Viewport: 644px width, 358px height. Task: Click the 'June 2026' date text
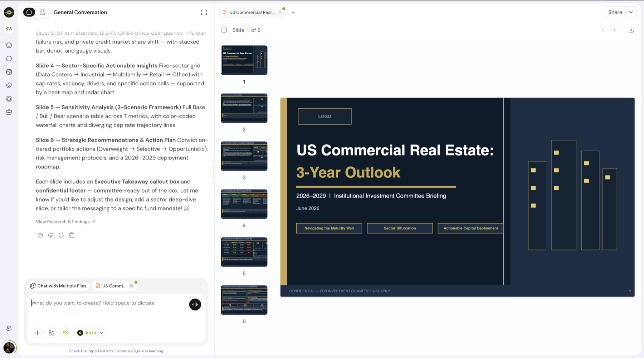click(308, 208)
